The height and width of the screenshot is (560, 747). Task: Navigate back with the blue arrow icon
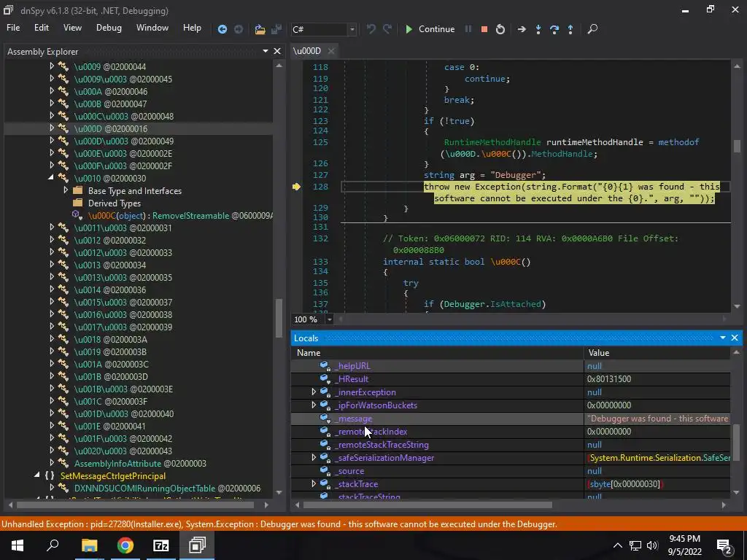pyautogui.click(x=222, y=29)
